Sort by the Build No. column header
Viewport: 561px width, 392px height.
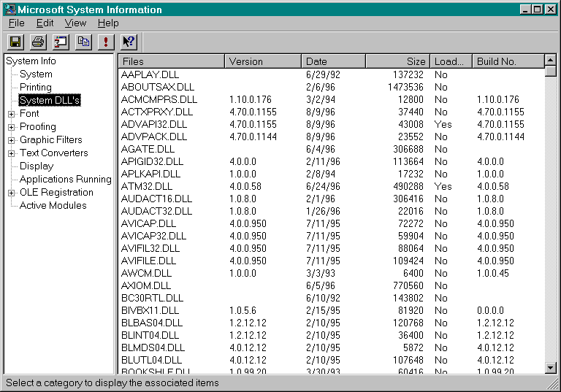tap(508, 61)
